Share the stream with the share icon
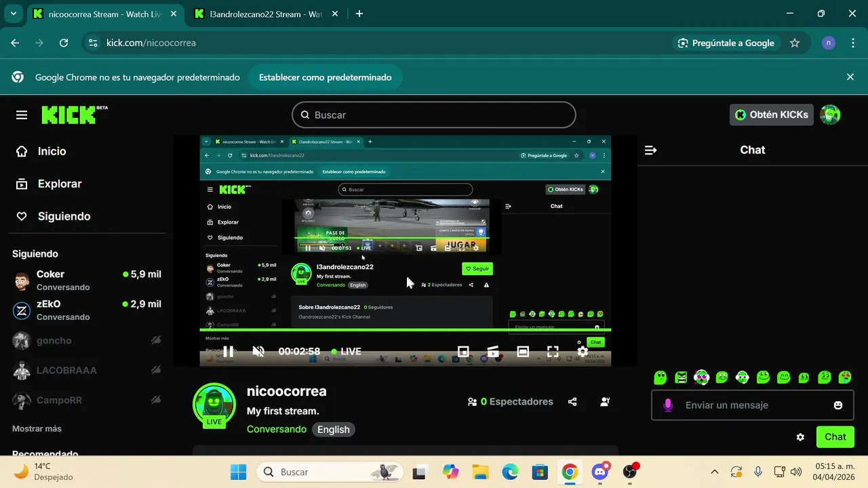This screenshot has height=488, width=868. click(572, 401)
